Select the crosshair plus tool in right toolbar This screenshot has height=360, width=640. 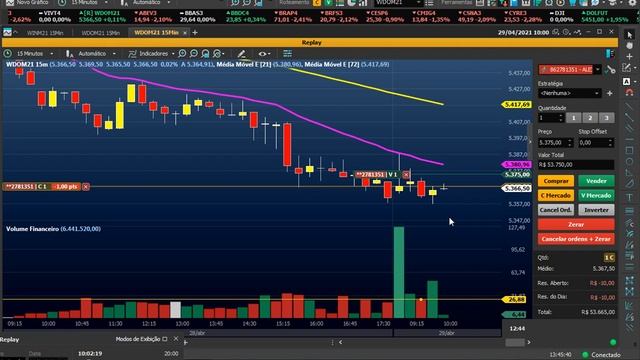[x=629, y=56]
